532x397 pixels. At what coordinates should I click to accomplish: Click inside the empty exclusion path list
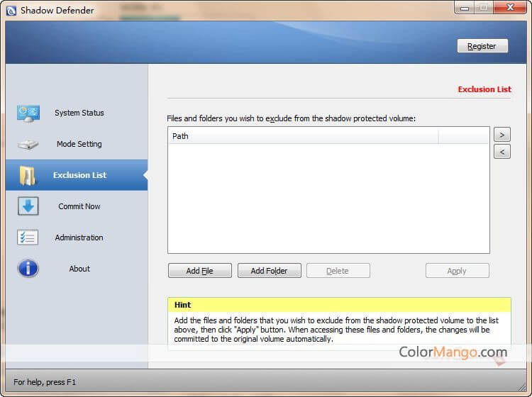pyautogui.click(x=328, y=198)
